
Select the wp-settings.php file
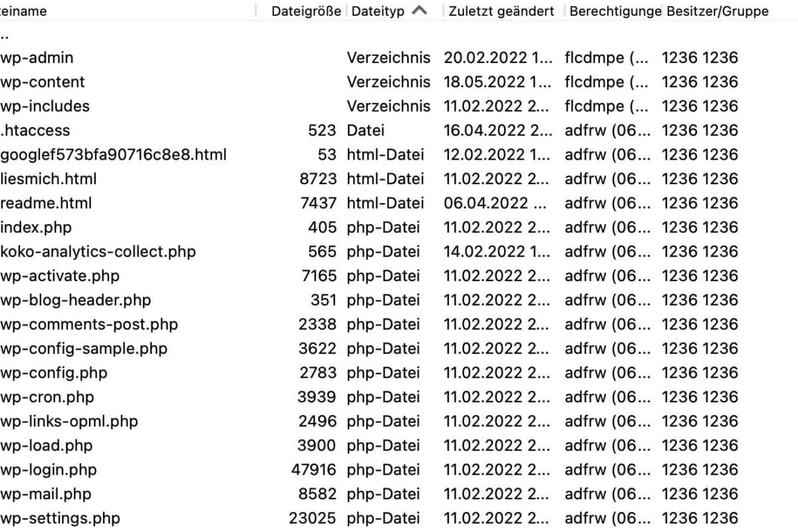(60, 518)
